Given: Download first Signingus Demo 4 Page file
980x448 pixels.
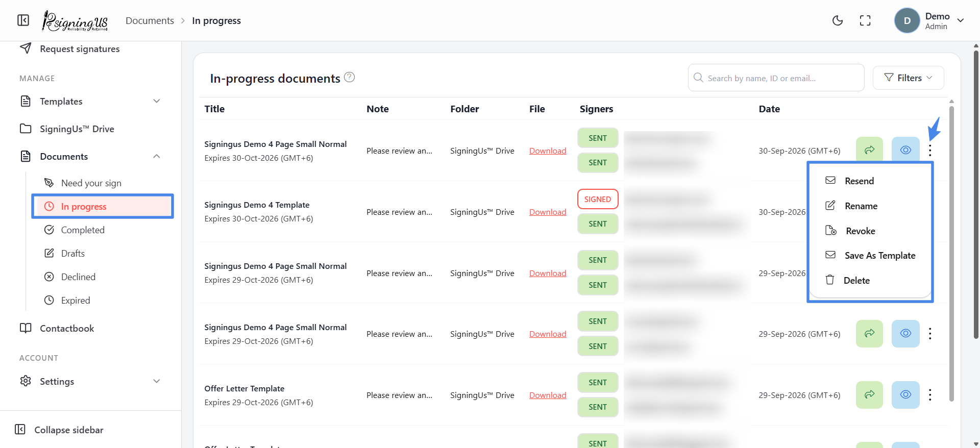Looking at the screenshot, I should [548, 151].
